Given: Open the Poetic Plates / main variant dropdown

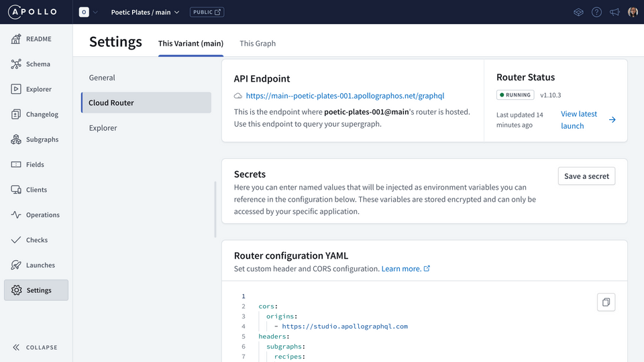Looking at the screenshot, I should [x=145, y=12].
